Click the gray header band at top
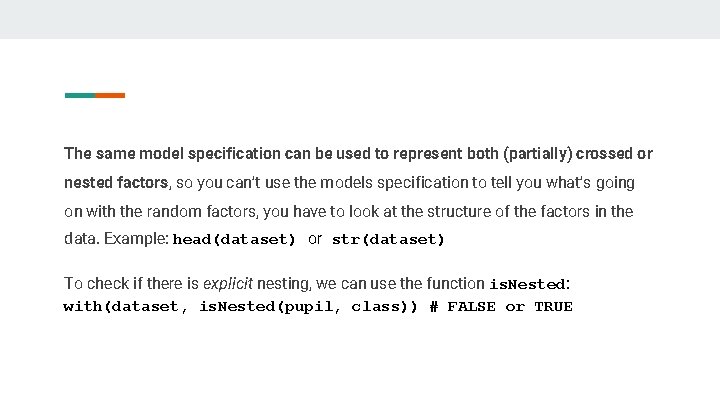720x405 pixels. (360, 19)
